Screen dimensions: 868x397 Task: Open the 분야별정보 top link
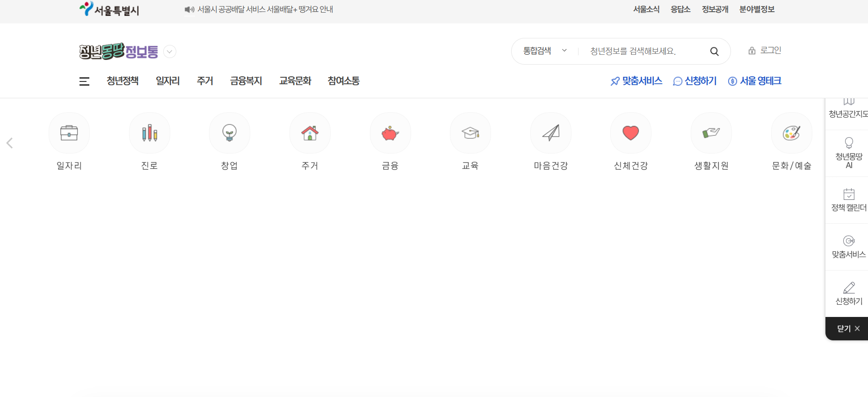[x=757, y=9]
